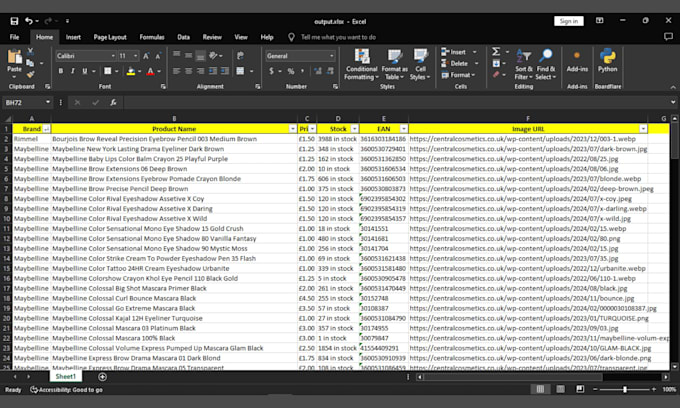
Task: Toggle Bold formatting
Action: click(x=61, y=71)
